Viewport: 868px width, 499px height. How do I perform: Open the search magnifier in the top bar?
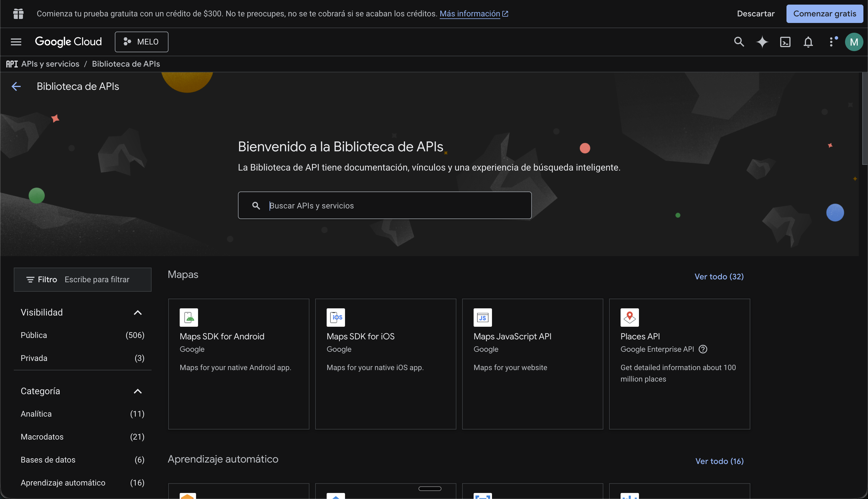point(739,41)
